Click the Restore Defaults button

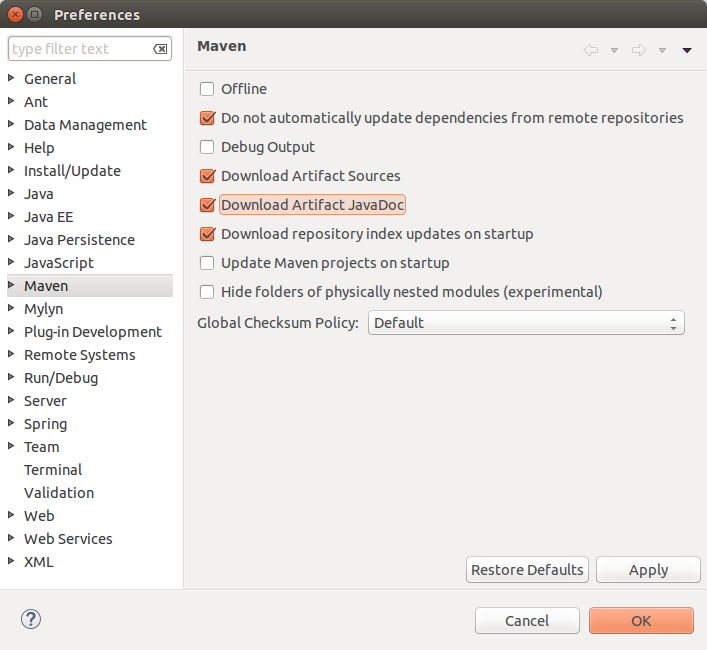(527, 570)
